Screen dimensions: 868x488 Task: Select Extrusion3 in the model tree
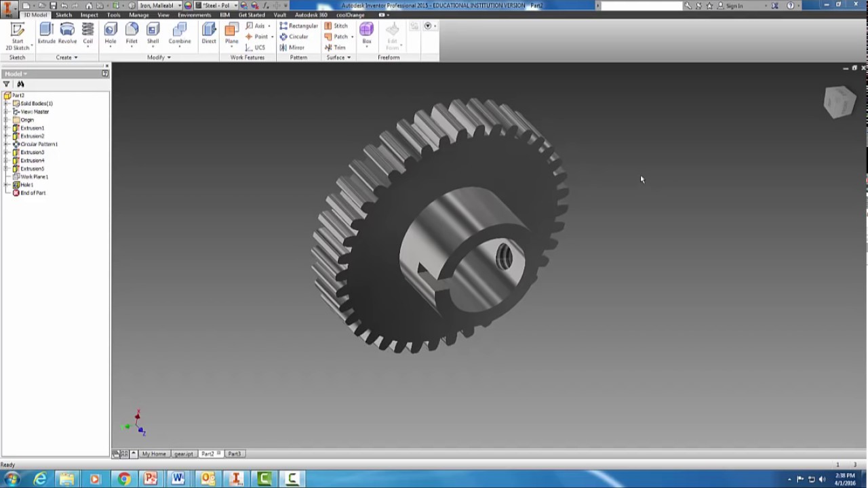click(x=32, y=152)
